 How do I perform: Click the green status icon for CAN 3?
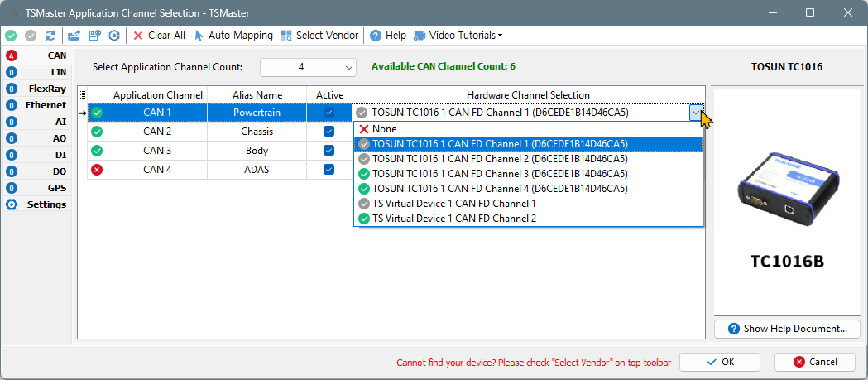[98, 151]
